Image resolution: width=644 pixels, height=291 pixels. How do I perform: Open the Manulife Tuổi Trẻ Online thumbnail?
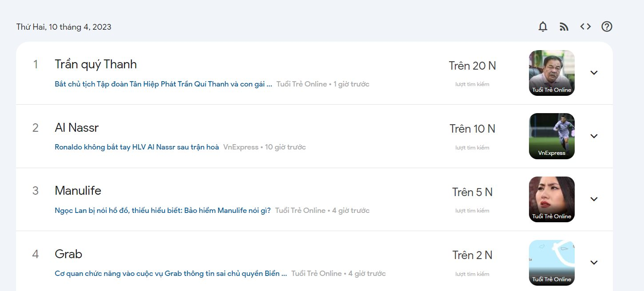(552, 199)
